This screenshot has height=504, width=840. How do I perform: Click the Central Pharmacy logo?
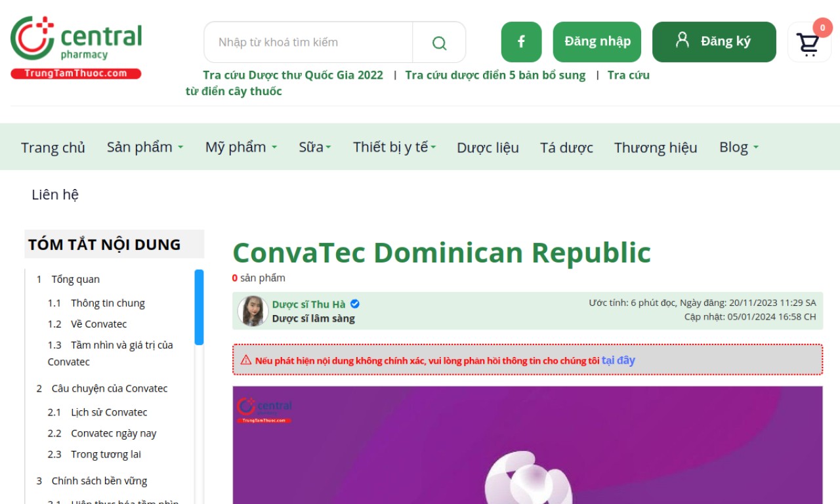point(76,47)
